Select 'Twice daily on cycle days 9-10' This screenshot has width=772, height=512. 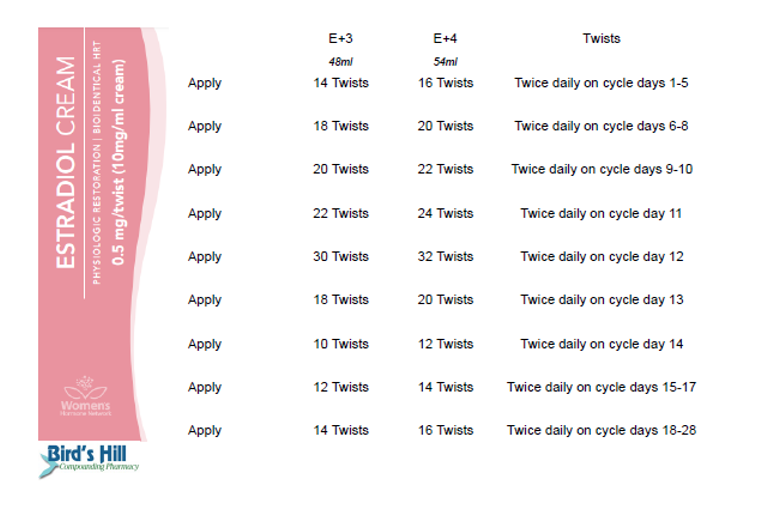tap(602, 169)
